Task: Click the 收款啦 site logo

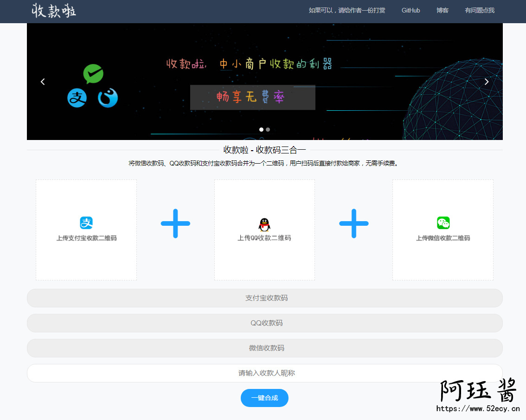Action: coord(54,11)
